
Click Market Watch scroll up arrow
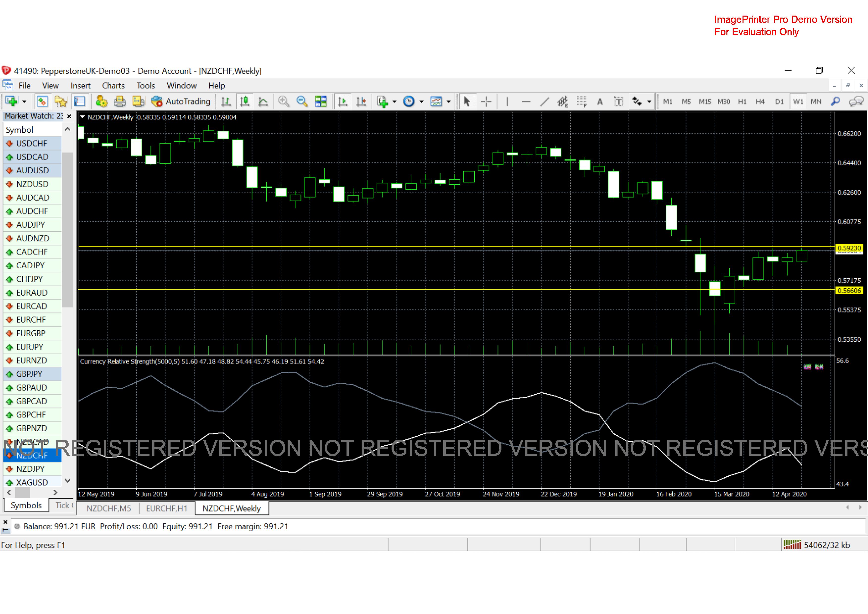pyautogui.click(x=68, y=129)
